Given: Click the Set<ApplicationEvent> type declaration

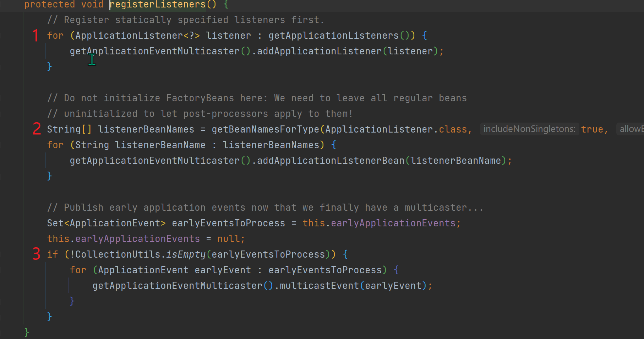Looking at the screenshot, I should coord(107,223).
